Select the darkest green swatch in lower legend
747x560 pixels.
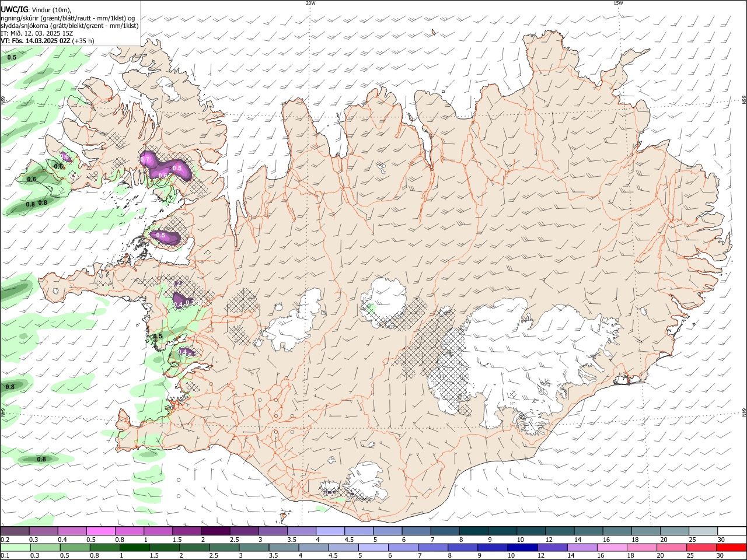(135, 547)
